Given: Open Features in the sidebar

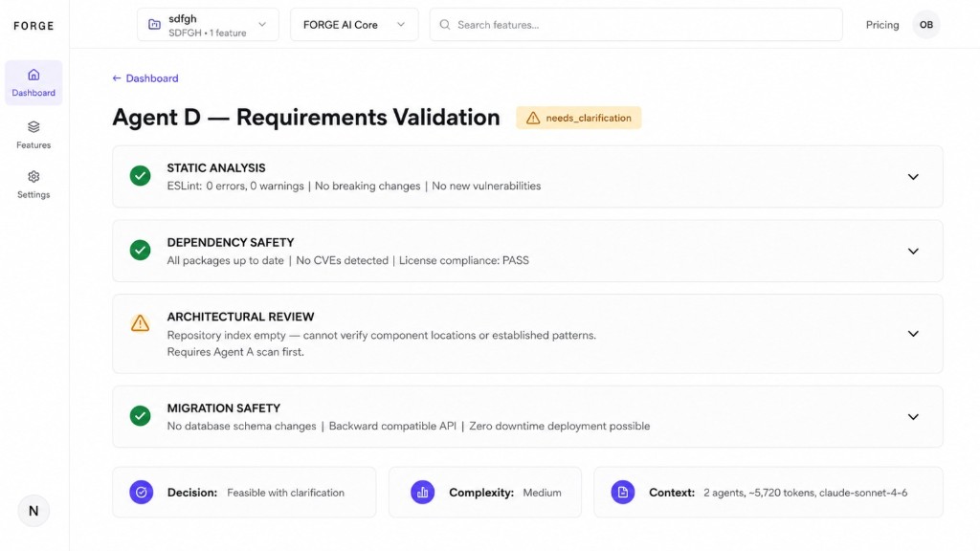Looking at the screenshot, I should (33, 135).
